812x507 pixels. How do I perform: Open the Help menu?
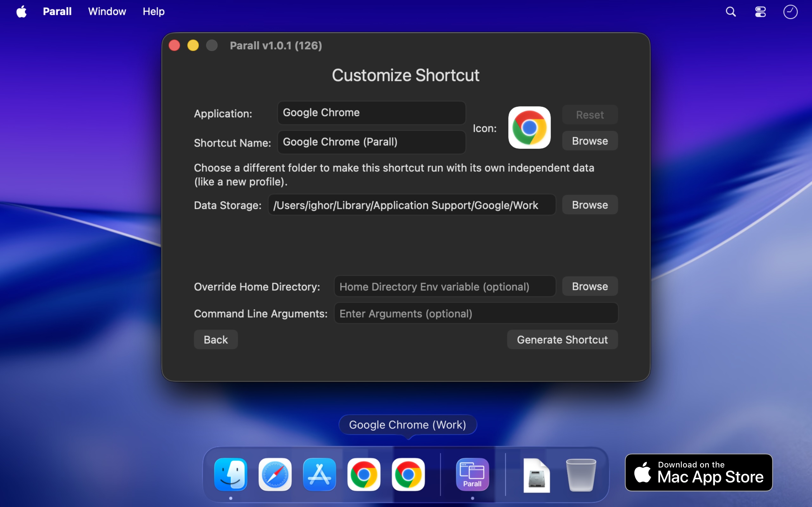(x=153, y=12)
